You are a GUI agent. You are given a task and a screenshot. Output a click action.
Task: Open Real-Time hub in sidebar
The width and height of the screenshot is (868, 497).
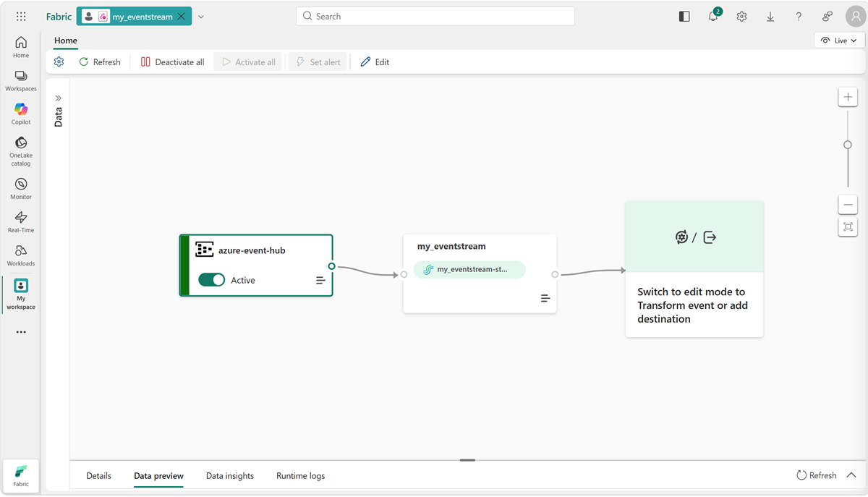[x=21, y=222]
